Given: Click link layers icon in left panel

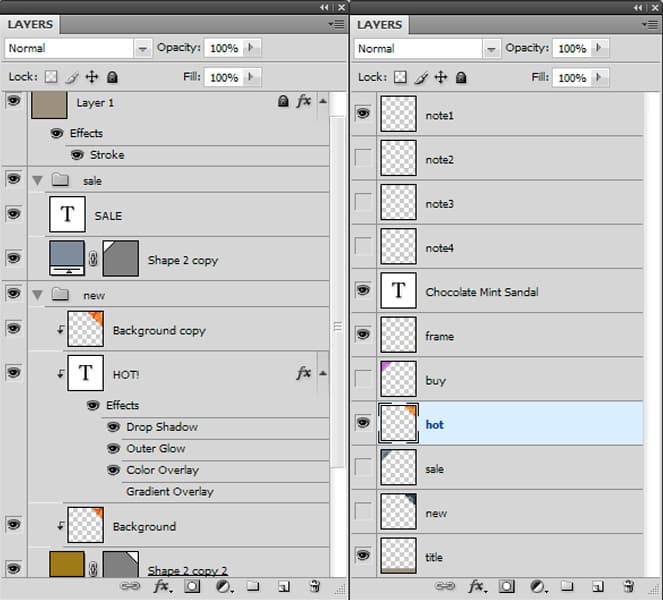Looking at the screenshot, I should [x=130, y=586].
